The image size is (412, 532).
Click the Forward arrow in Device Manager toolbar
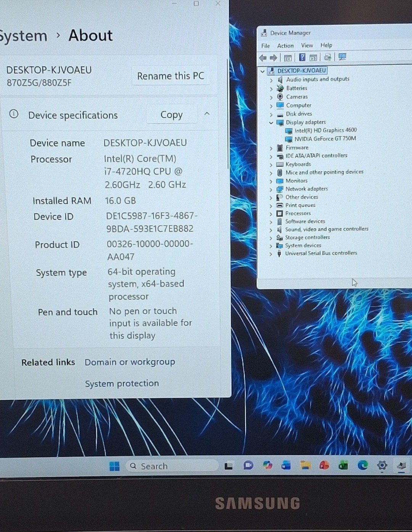coord(274,58)
